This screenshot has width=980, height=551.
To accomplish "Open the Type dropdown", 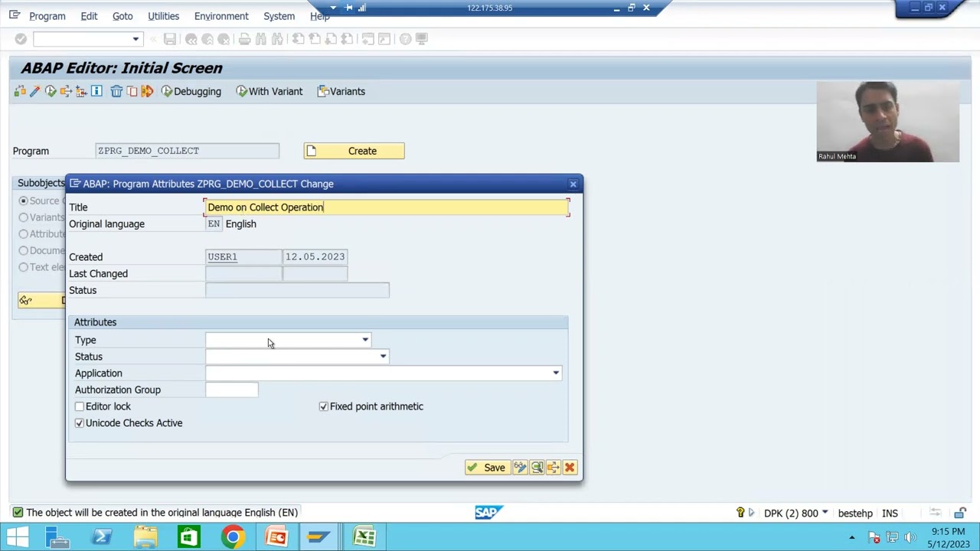I will (x=365, y=340).
